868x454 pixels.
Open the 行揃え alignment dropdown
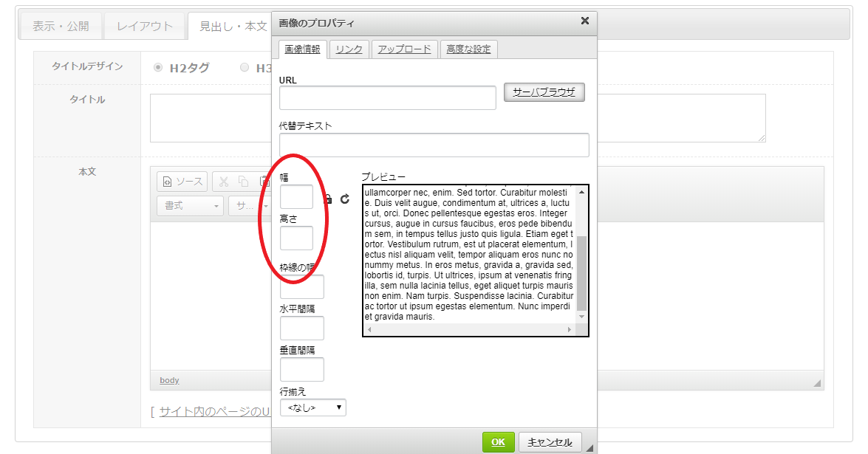312,407
